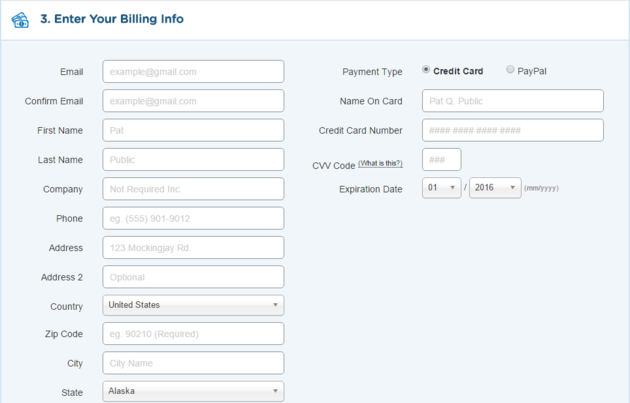Click the City name field
The height and width of the screenshot is (403, 630).
(x=193, y=363)
